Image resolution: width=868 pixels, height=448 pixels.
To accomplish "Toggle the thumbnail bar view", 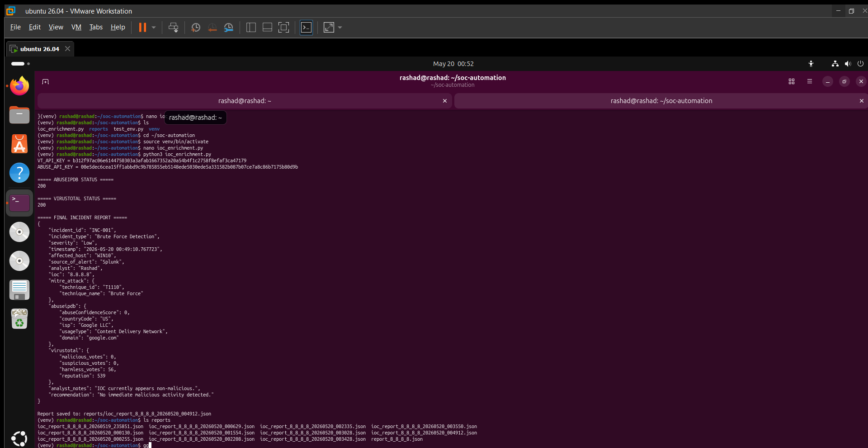I will tap(267, 28).
